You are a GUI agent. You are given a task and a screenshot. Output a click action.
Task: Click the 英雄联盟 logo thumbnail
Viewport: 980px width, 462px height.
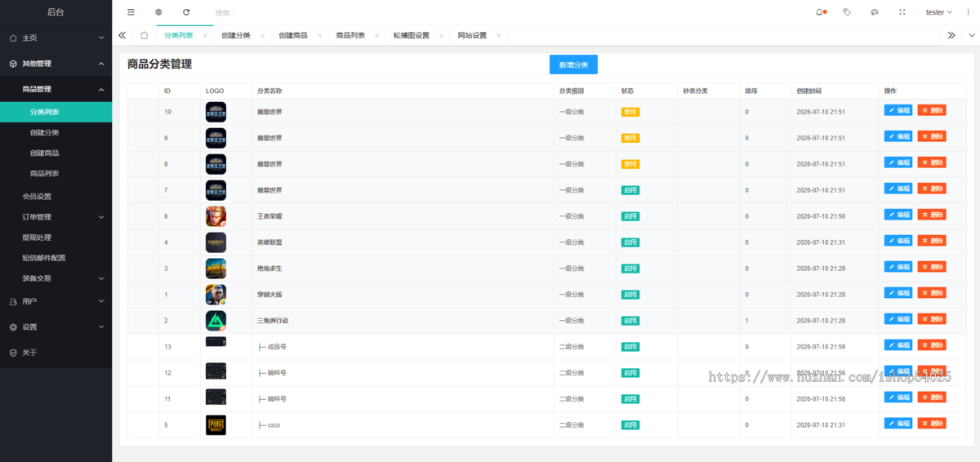(216, 242)
